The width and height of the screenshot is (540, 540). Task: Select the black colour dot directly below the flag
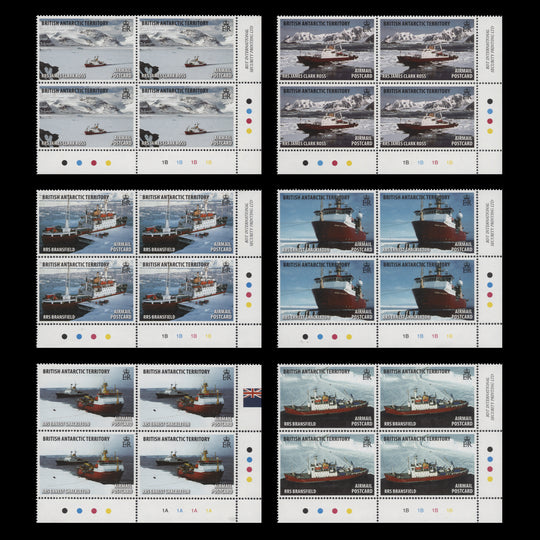pos(249,449)
